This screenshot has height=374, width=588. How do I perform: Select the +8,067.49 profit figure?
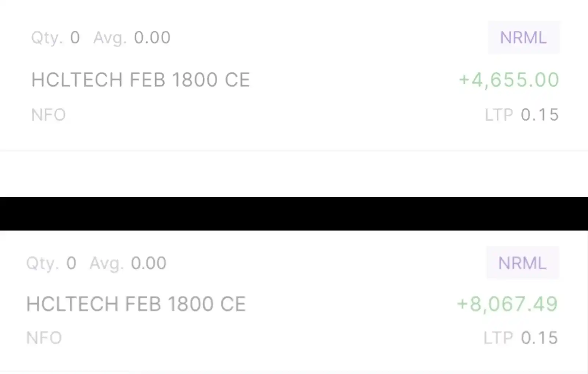tap(507, 304)
